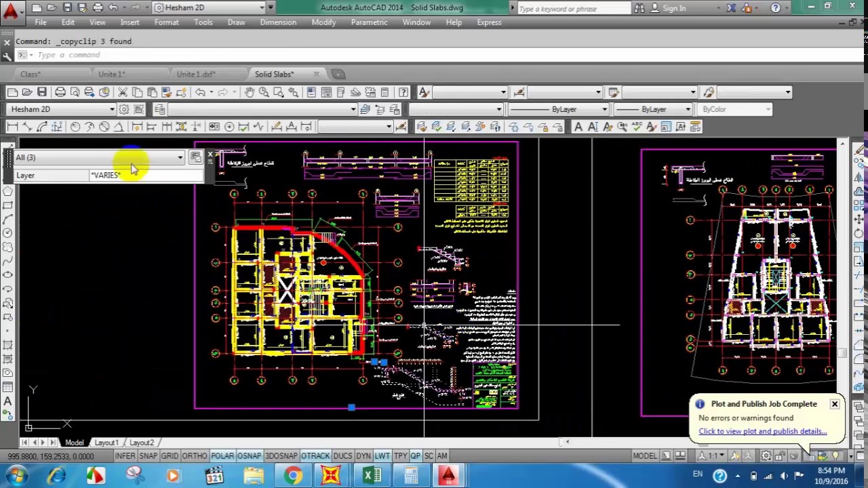This screenshot has width=868, height=488.
Task: Open the Properties palette icon
Action: click(x=311, y=92)
